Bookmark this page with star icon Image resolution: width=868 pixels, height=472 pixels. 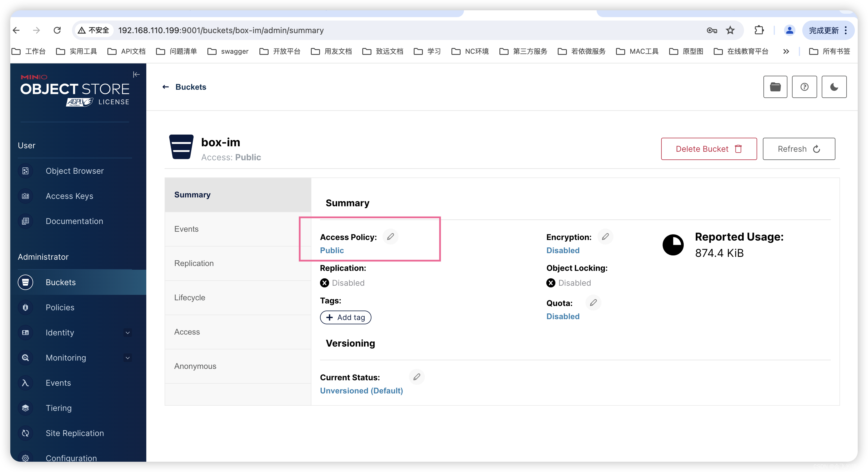coord(730,30)
